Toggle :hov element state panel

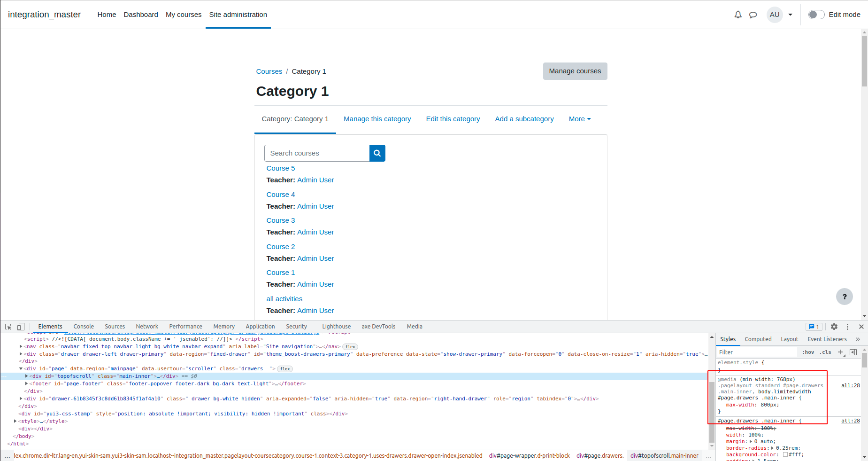pos(808,352)
